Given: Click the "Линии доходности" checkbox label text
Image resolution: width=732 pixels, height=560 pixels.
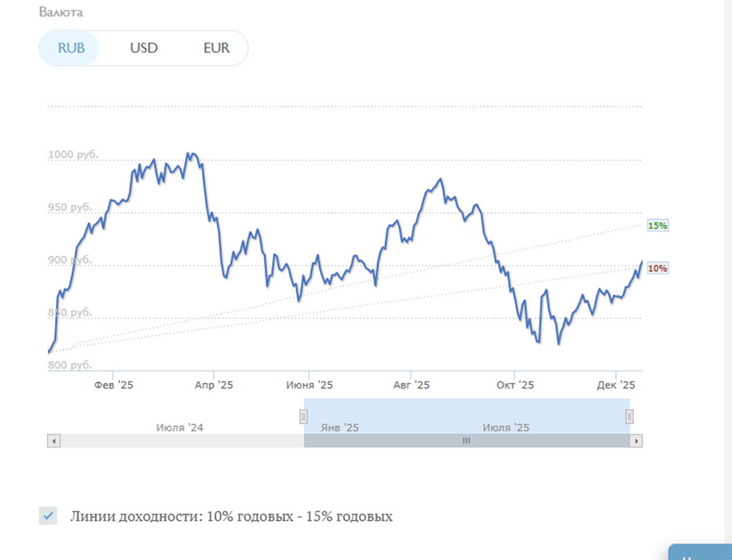Looking at the screenshot, I should pyautogui.click(x=231, y=516).
